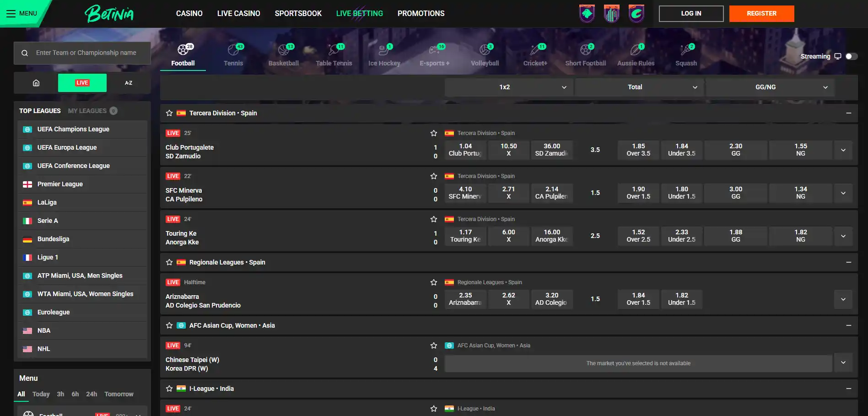Bet on GG at 3.00 odds
Image resolution: width=868 pixels, height=416 pixels.
tap(736, 193)
